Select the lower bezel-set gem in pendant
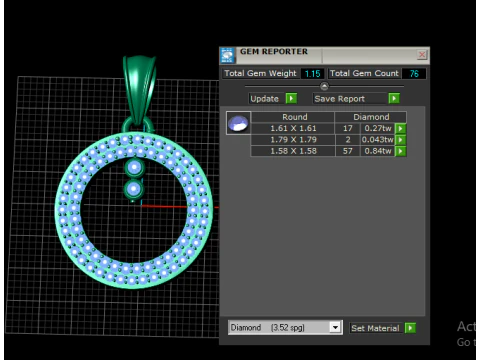The image size is (480, 360). pos(134,189)
